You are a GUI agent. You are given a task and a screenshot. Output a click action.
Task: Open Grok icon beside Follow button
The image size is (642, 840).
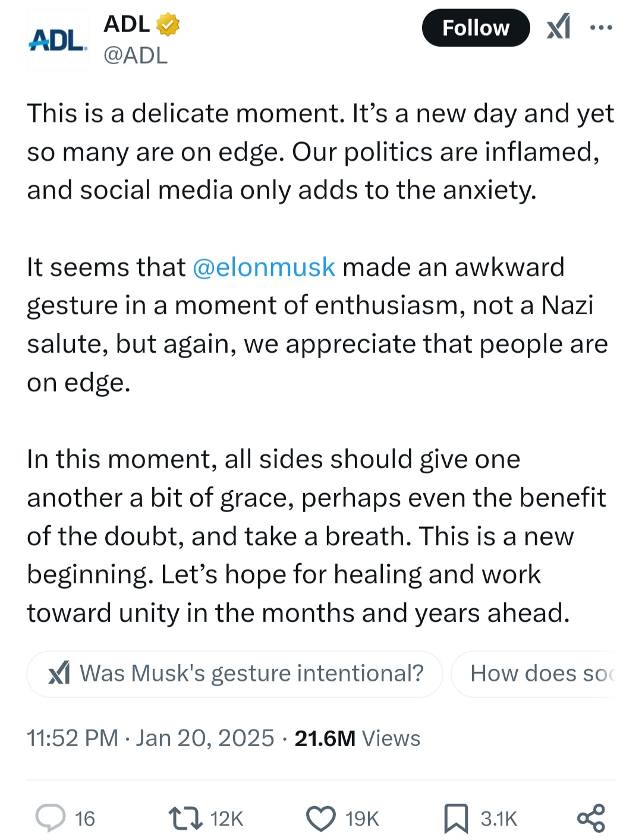click(x=558, y=27)
